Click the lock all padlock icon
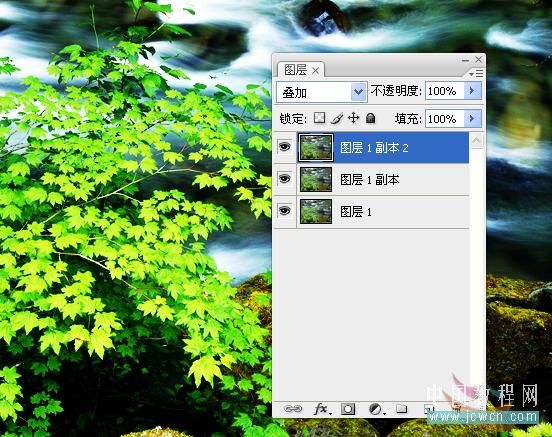This screenshot has height=437, width=552. coord(370,118)
